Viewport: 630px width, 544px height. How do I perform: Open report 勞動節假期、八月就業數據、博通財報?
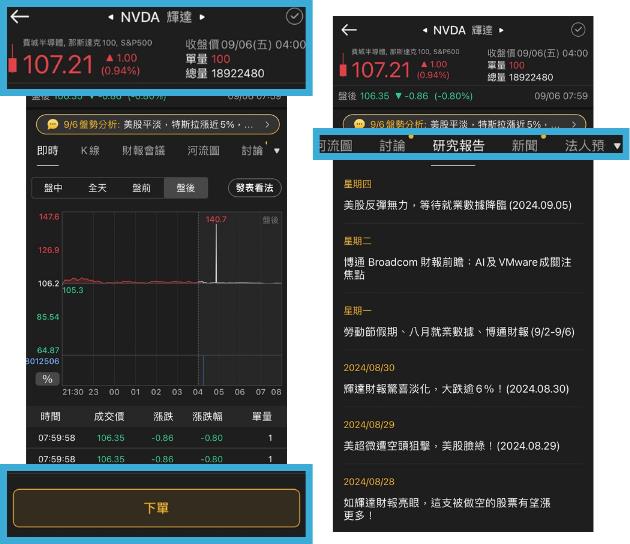pyautogui.click(x=459, y=332)
